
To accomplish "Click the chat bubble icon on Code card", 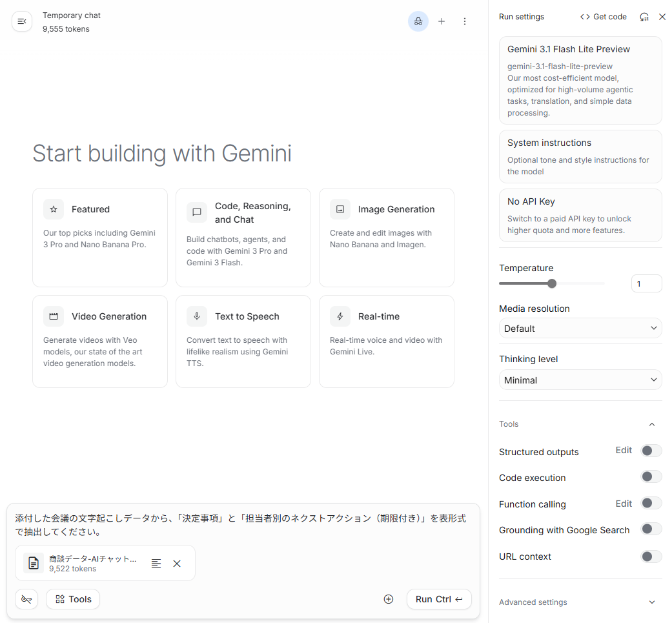I will click(197, 212).
